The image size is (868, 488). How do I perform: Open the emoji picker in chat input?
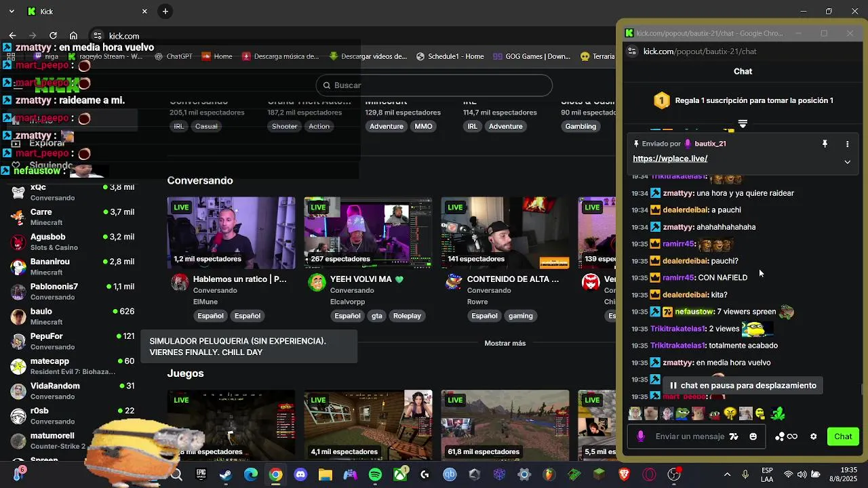coord(753,436)
